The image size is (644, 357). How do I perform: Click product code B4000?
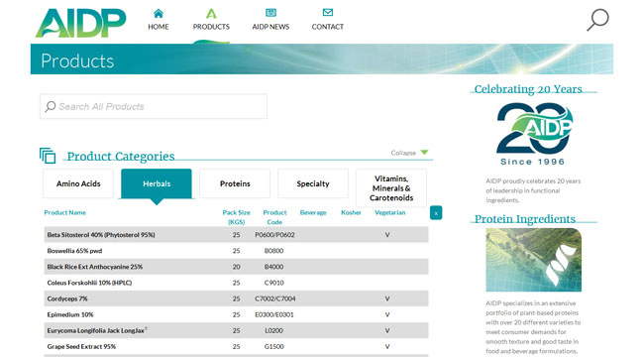click(273, 267)
